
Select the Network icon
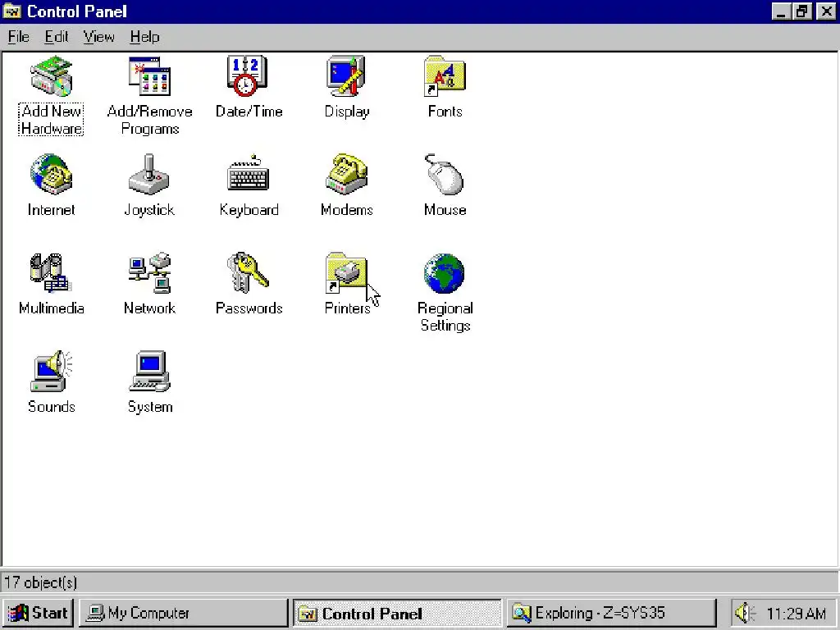[149, 273]
